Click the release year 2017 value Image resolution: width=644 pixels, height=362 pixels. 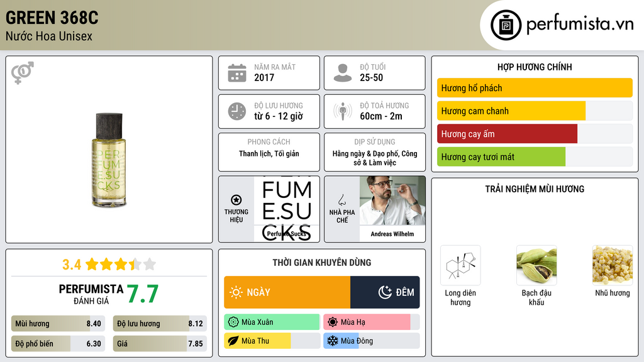click(264, 77)
